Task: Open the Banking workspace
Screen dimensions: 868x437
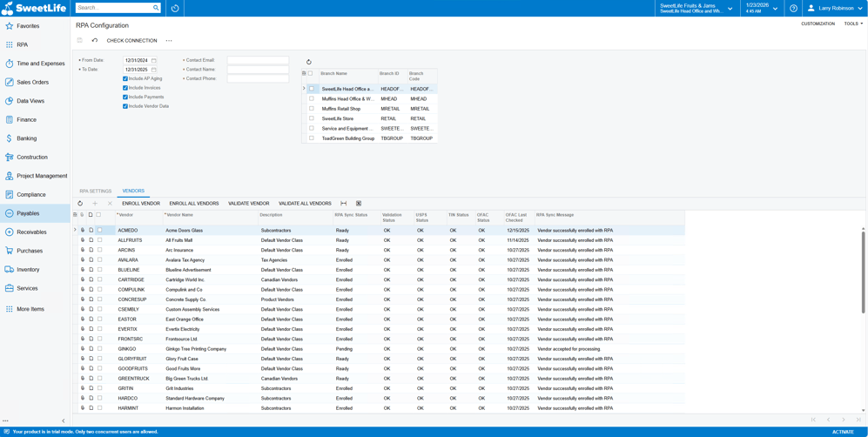Action: click(27, 138)
